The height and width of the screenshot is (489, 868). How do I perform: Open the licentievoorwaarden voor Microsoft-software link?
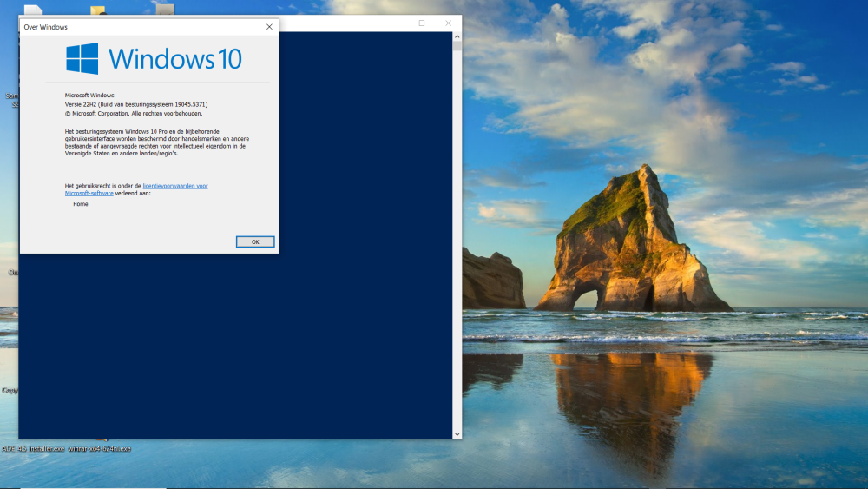[x=174, y=186]
